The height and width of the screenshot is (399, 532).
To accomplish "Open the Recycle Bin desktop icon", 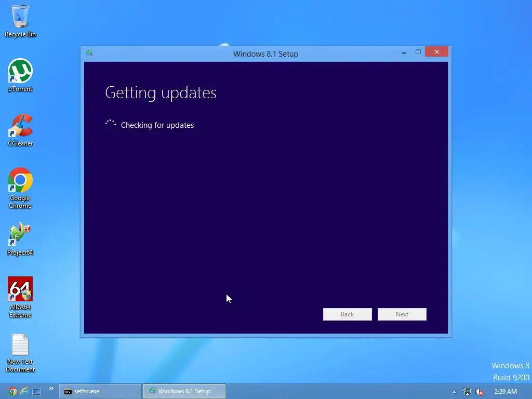I will (20, 20).
